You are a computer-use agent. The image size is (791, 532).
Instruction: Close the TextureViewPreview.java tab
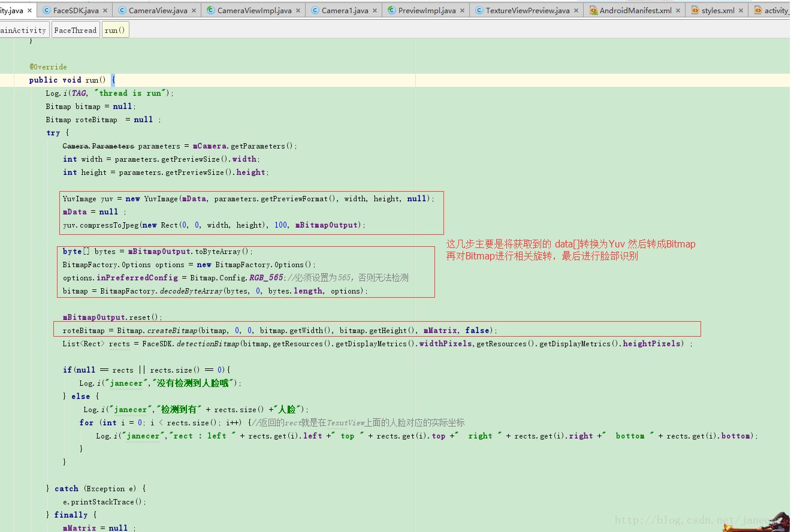click(x=575, y=10)
